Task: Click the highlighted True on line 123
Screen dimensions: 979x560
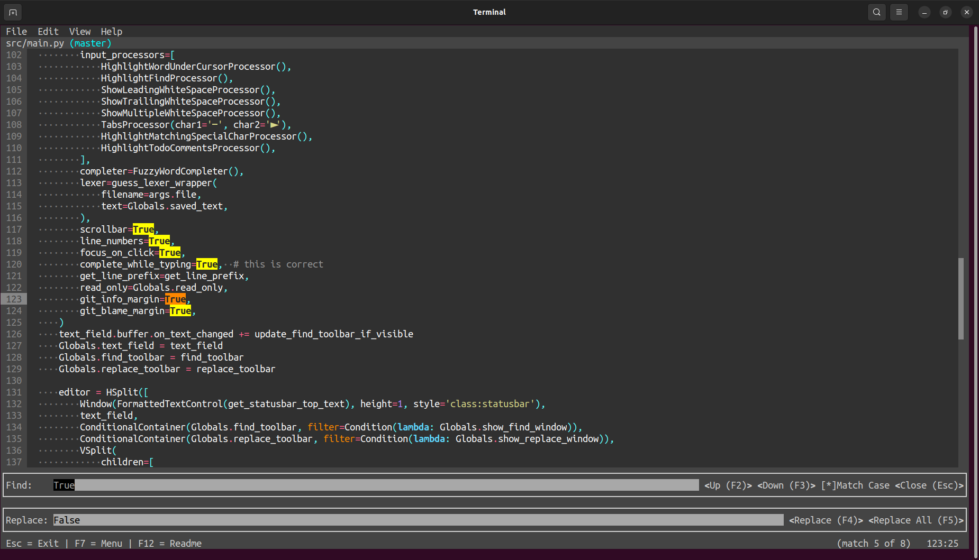Action: [x=175, y=299]
